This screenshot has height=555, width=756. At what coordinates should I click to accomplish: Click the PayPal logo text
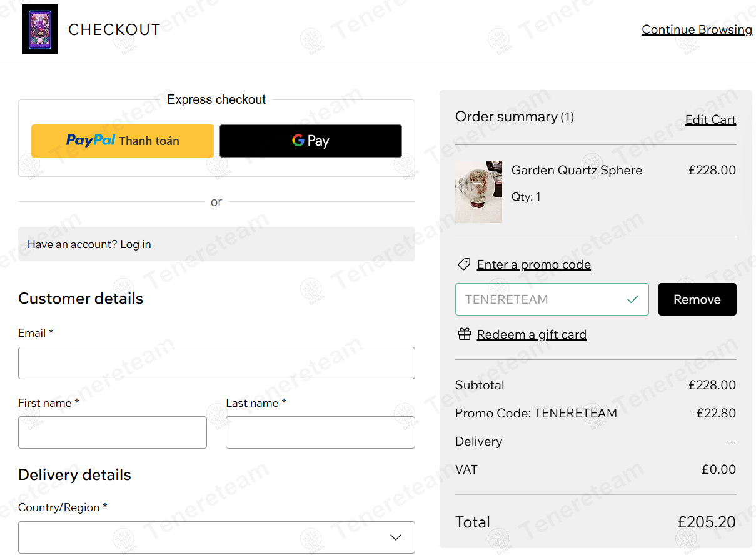tap(91, 141)
